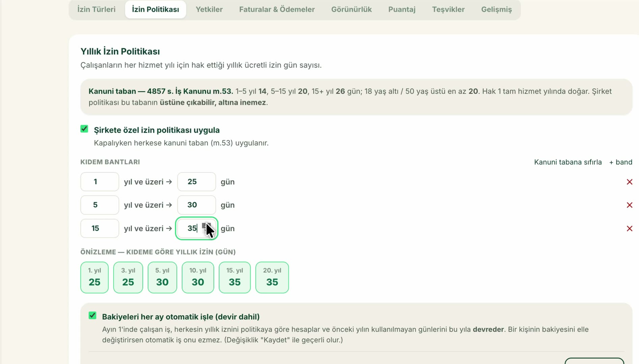639x364 pixels.
Task: Open the Görünürlük tab
Action: [352, 9]
